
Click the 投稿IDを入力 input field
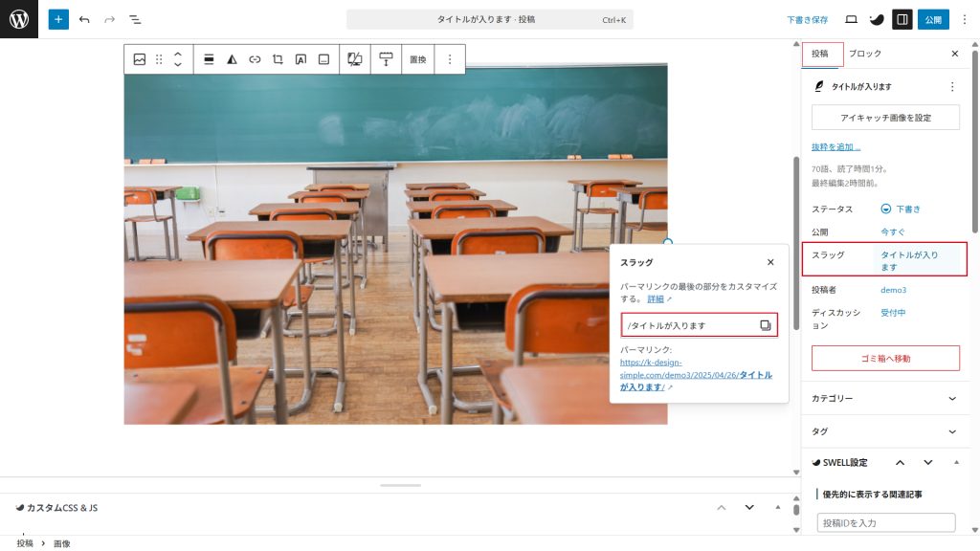coord(885,523)
